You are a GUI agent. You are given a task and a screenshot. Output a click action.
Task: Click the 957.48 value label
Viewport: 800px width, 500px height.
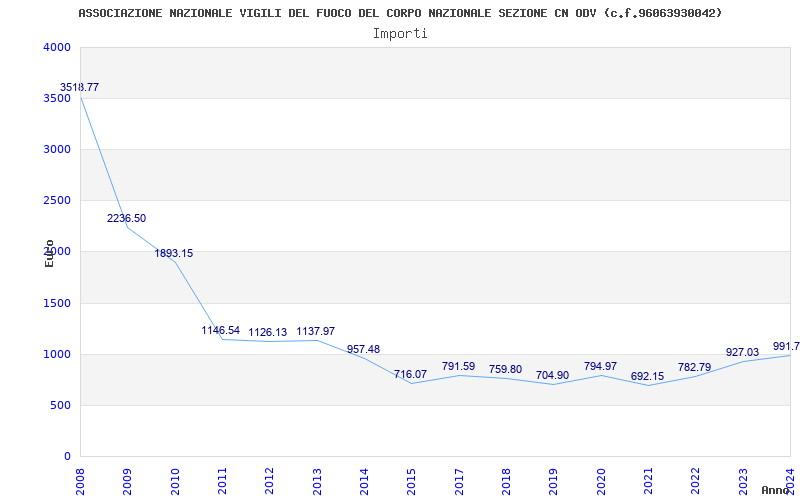[x=363, y=350]
